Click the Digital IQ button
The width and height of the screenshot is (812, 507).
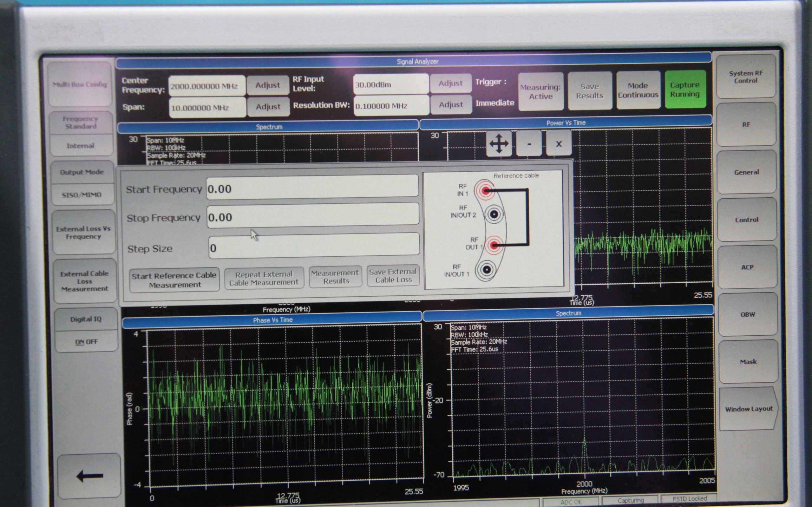click(x=86, y=319)
